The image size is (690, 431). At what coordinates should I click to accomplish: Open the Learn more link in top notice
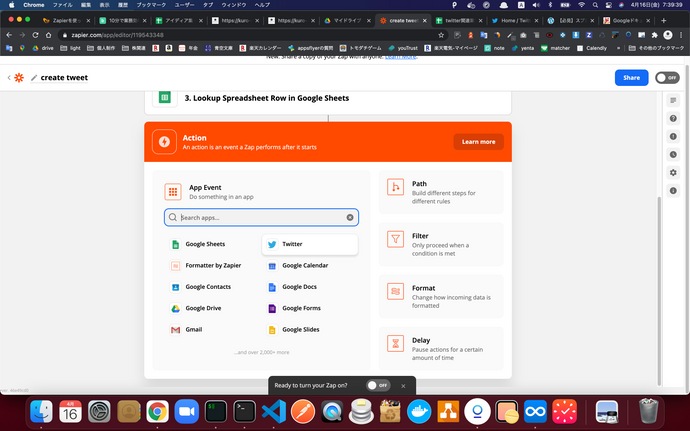tap(400, 57)
